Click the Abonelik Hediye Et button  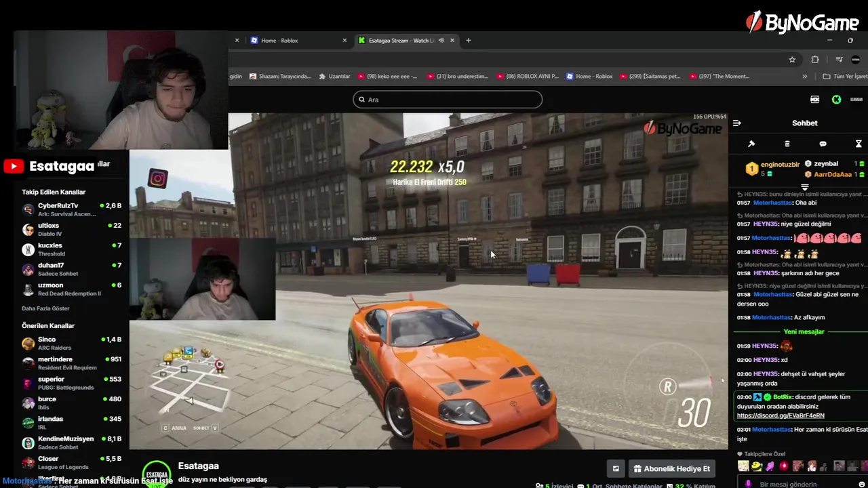[x=672, y=468]
